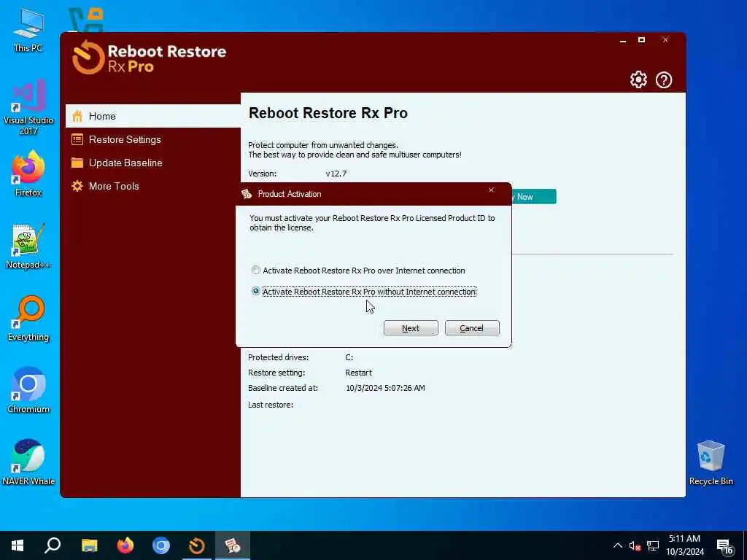Image resolution: width=747 pixels, height=560 pixels.
Task: Click the gear icon beside More Tools
Action: pos(77,186)
